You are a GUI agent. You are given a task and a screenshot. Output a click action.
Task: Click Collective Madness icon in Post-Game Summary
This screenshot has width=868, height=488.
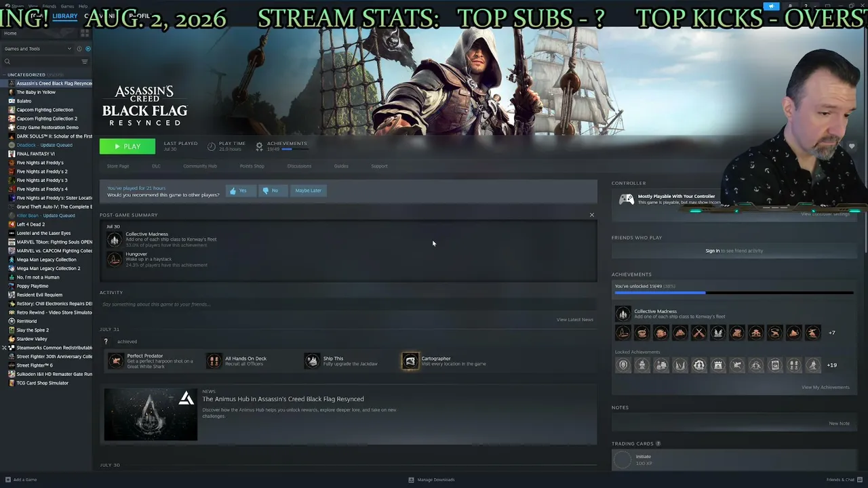114,239
